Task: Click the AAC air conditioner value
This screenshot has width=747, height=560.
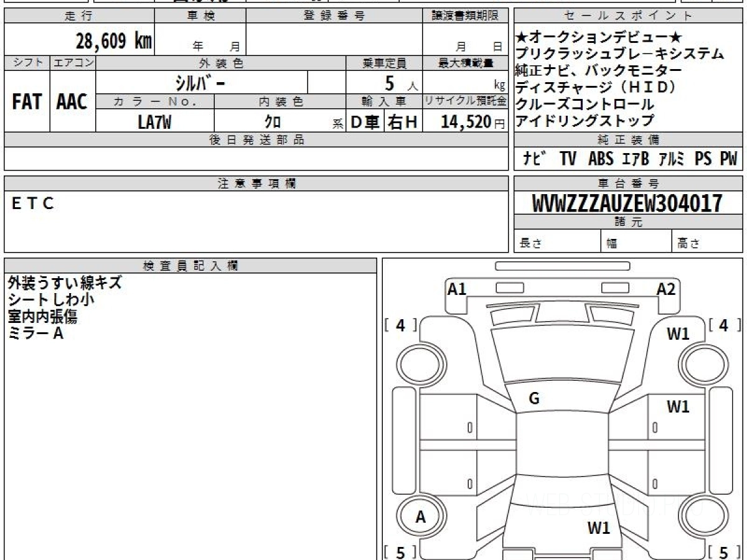Action: click(72, 102)
